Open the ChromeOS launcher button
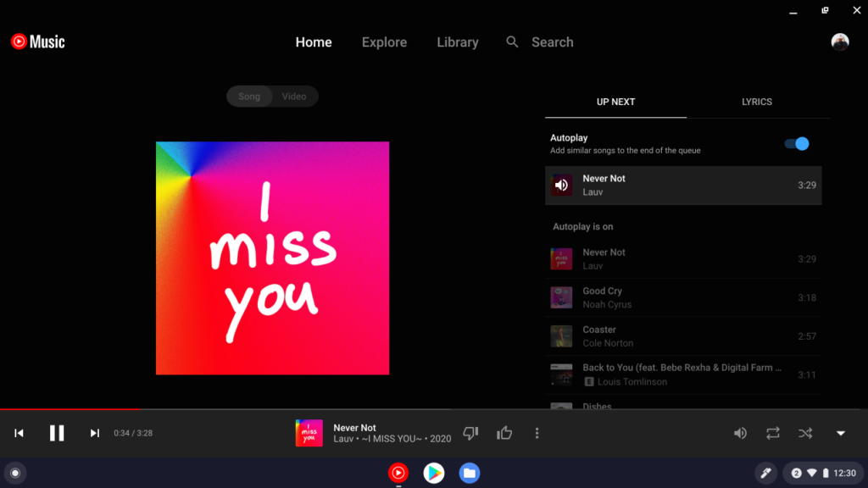The width and height of the screenshot is (868, 488). [x=15, y=473]
